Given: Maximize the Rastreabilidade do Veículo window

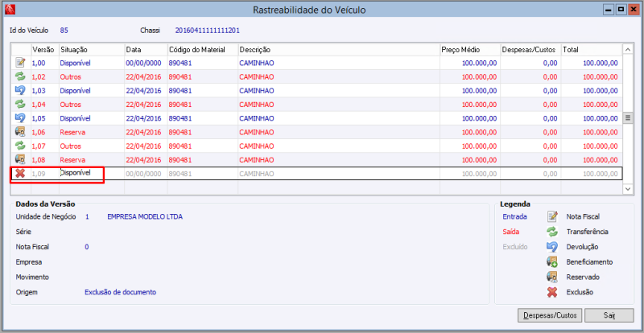Looking at the screenshot, I should pos(621,9).
